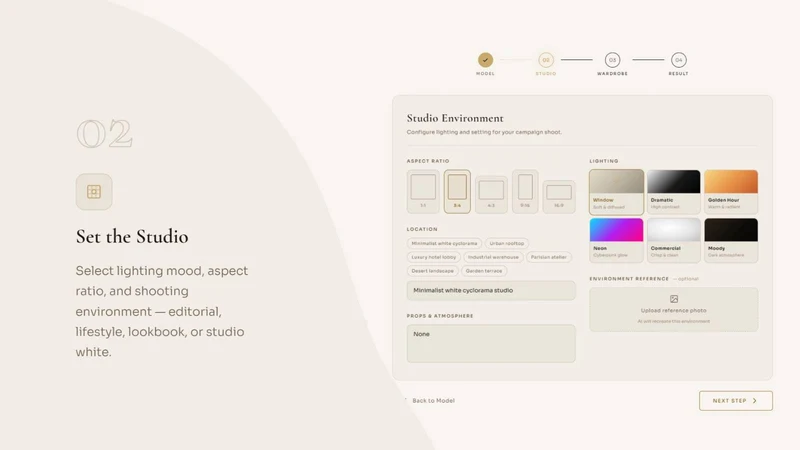The image size is (800, 450).
Task: Click the Next Step button
Action: (736, 401)
